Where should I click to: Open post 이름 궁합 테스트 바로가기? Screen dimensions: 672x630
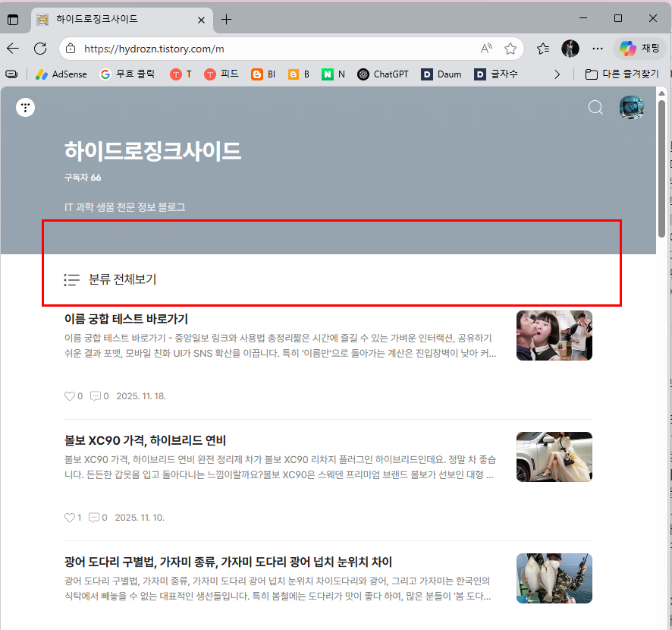click(126, 319)
